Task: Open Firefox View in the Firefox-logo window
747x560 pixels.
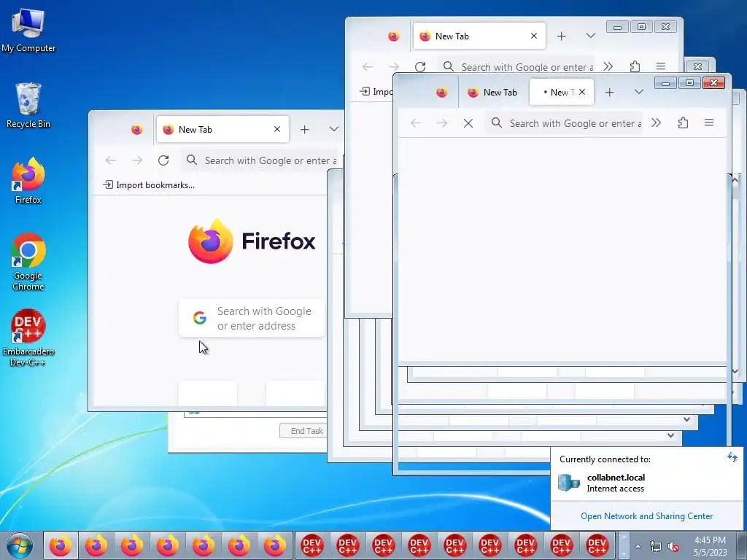Action: click(x=136, y=130)
